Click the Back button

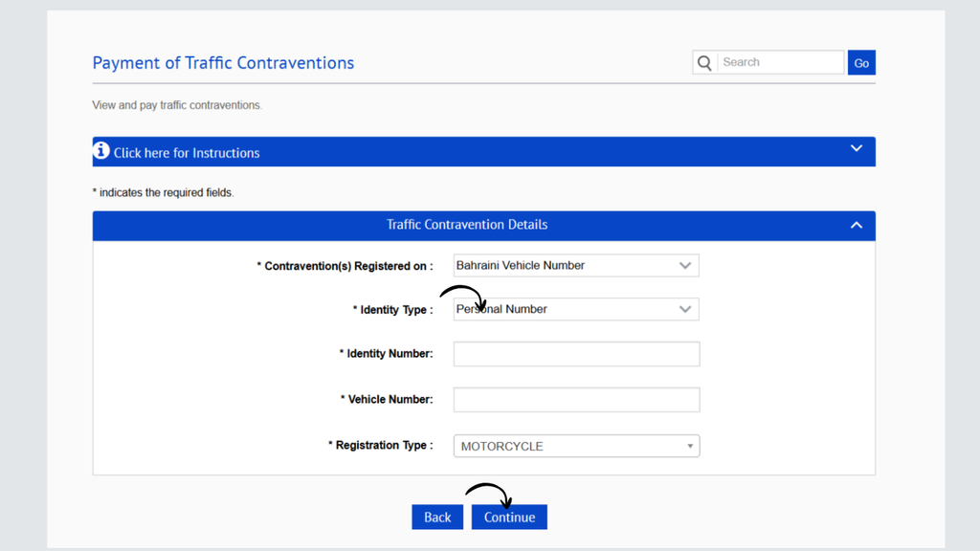click(437, 518)
